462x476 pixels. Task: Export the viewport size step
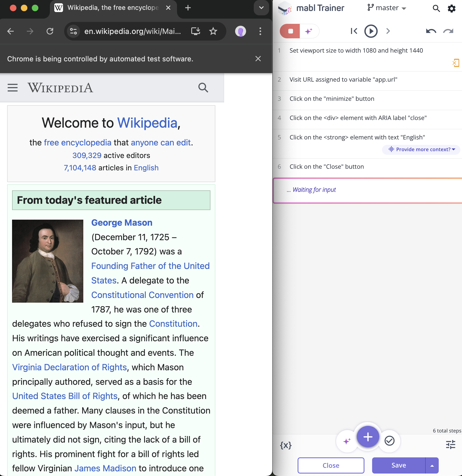pos(456,63)
